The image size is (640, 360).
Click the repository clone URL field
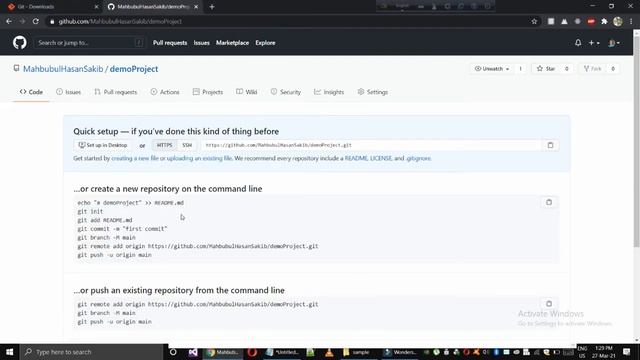pyautogui.click(x=371, y=145)
